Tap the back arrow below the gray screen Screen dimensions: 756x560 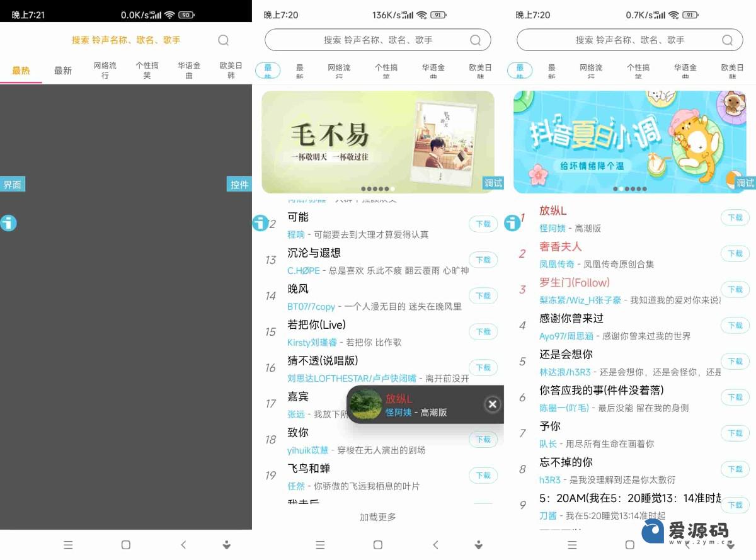183,545
